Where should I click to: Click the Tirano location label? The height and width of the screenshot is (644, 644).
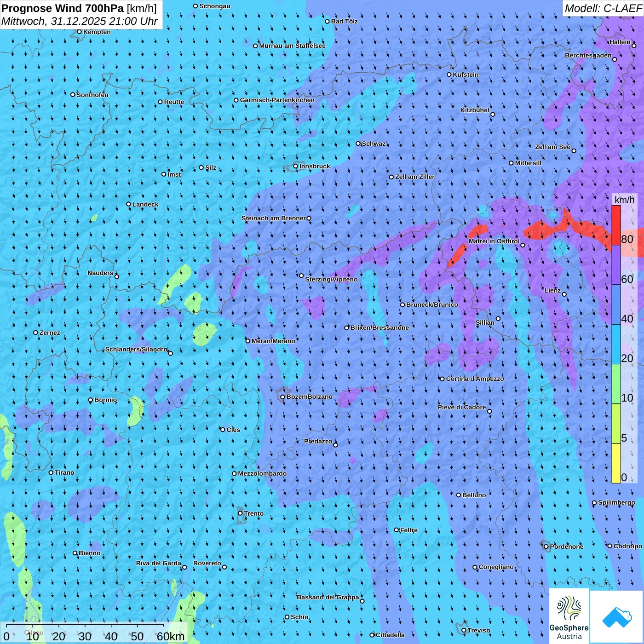[x=64, y=472]
